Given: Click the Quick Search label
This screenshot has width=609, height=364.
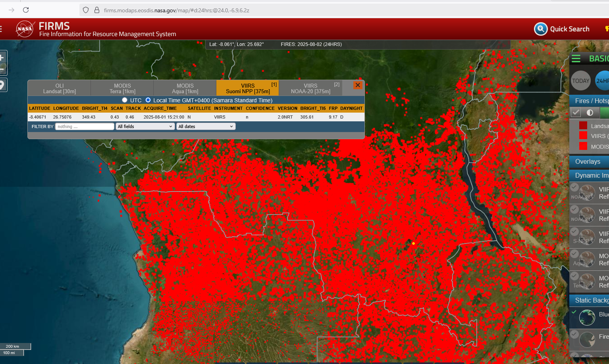Looking at the screenshot, I should [570, 29].
